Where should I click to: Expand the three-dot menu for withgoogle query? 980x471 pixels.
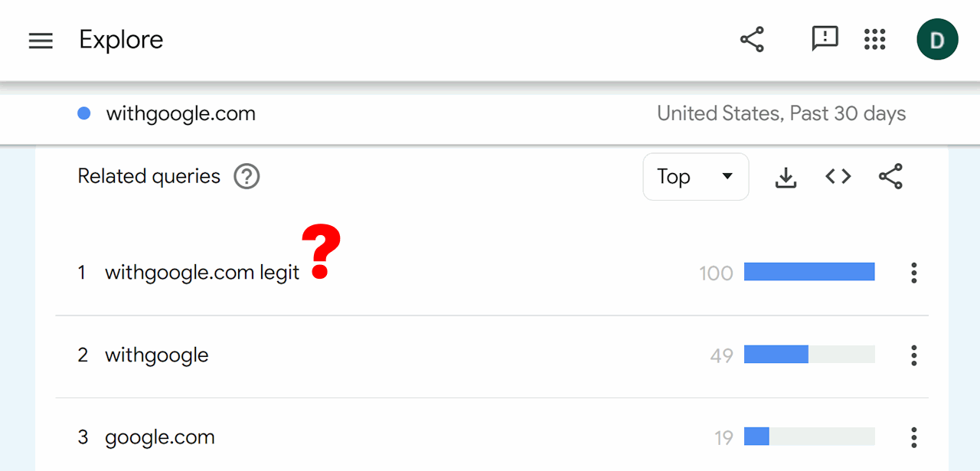[x=913, y=355]
